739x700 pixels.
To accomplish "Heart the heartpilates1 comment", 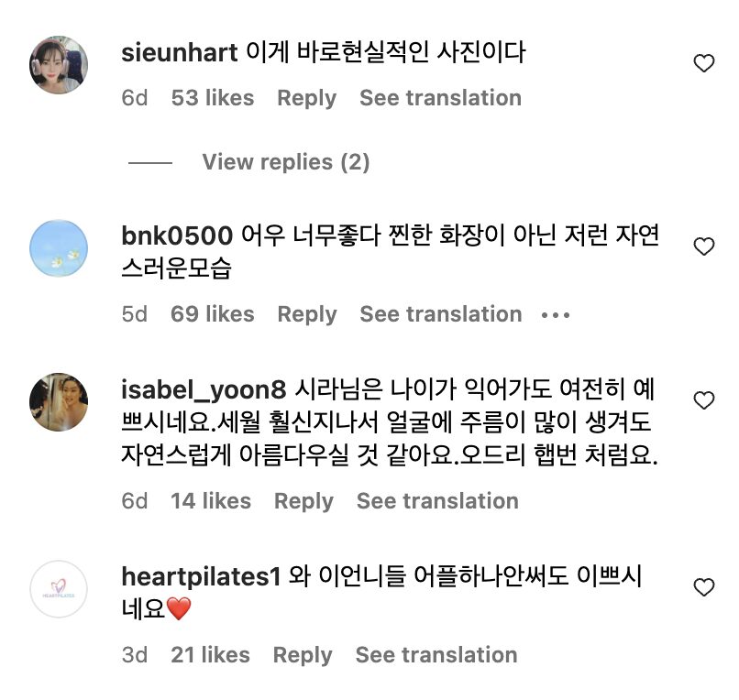I will [x=703, y=587].
